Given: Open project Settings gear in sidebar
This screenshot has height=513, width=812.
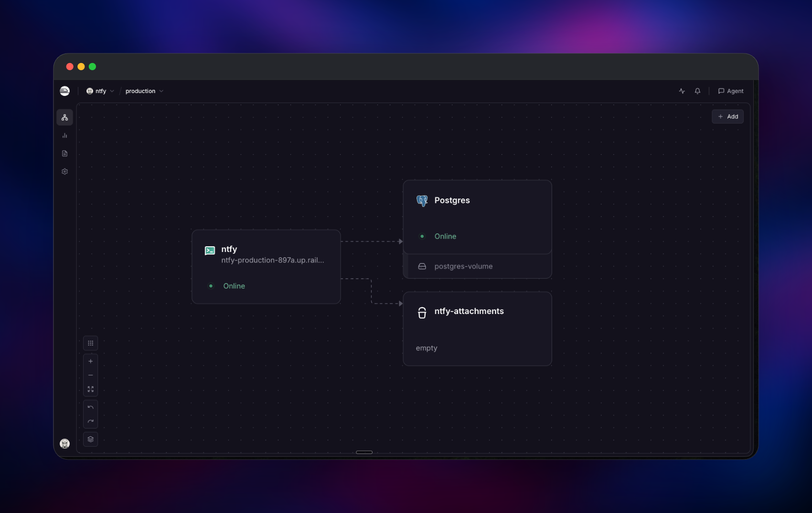Looking at the screenshot, I should click(x=64, y=171).
